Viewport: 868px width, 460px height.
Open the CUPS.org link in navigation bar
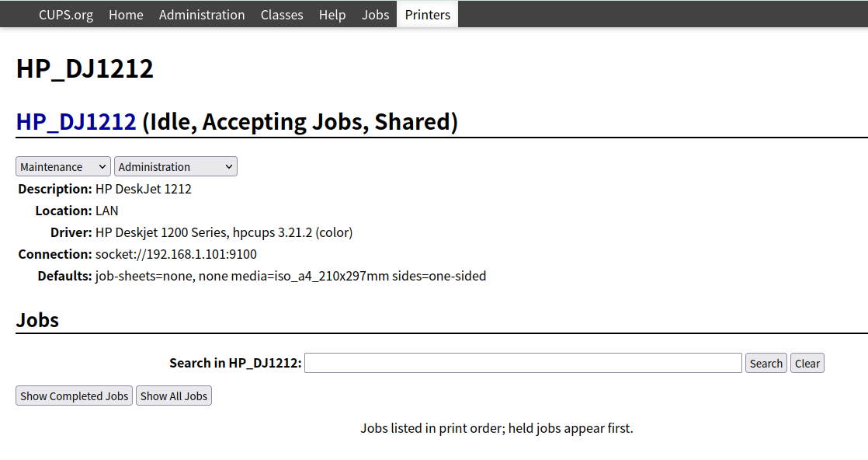(x=65, y=15)
